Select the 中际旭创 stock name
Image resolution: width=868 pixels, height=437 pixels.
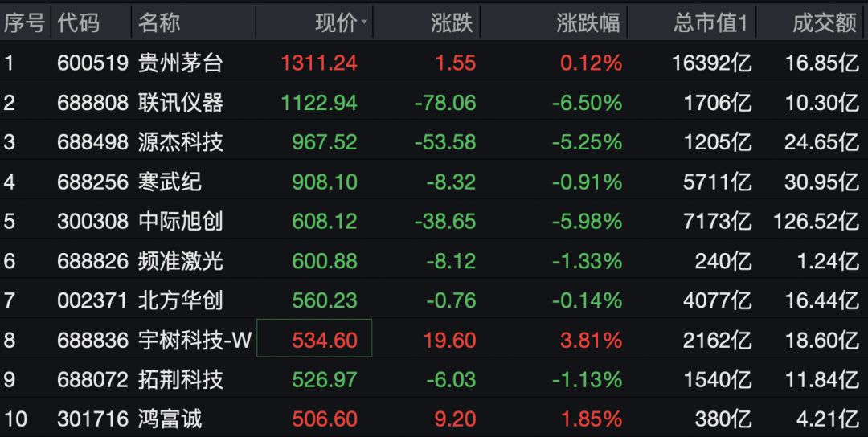(181, 221)
